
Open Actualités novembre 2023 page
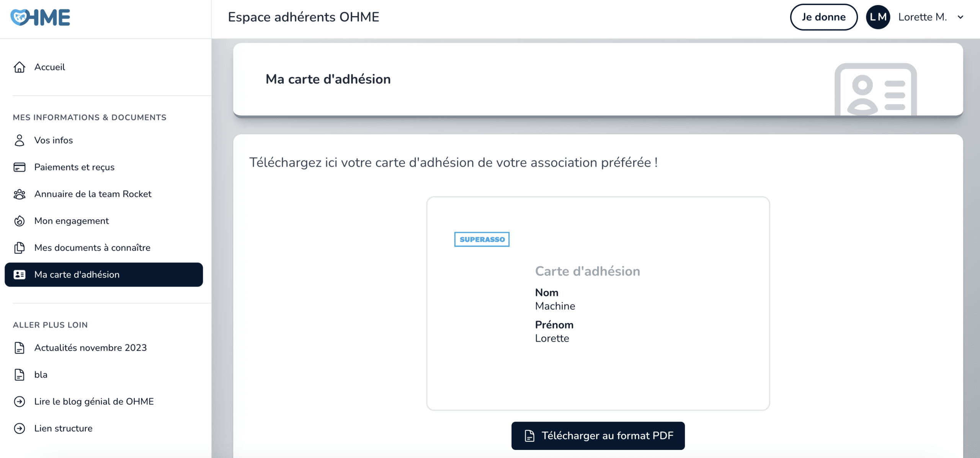(x=90, y=348)
